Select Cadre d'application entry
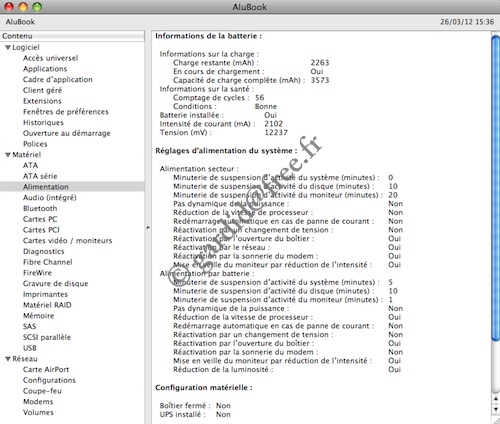Viewport: 500px width, 424px height. pos(58,79)
